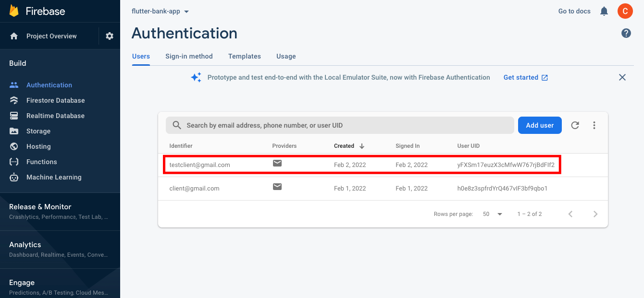Image resolution: width=644 pixels, height=298 pixels.
Task: Click the user search field
Action: pyautogui.click(x=340, y=125)
